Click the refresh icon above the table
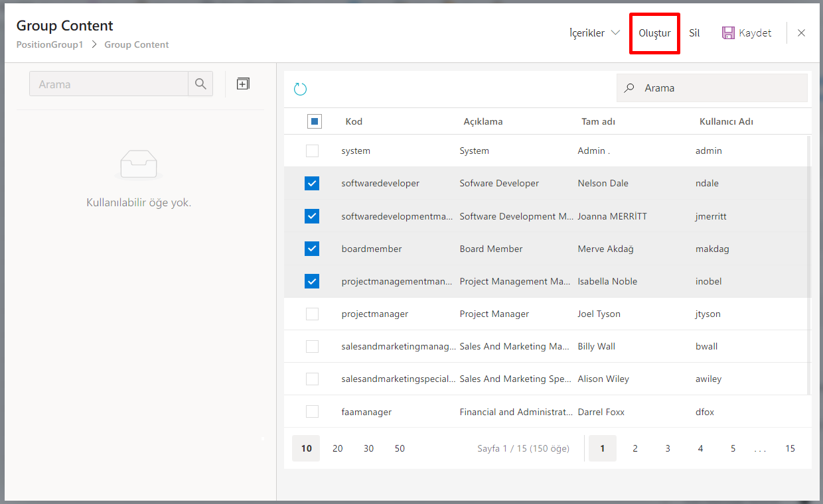 point(300,89)
